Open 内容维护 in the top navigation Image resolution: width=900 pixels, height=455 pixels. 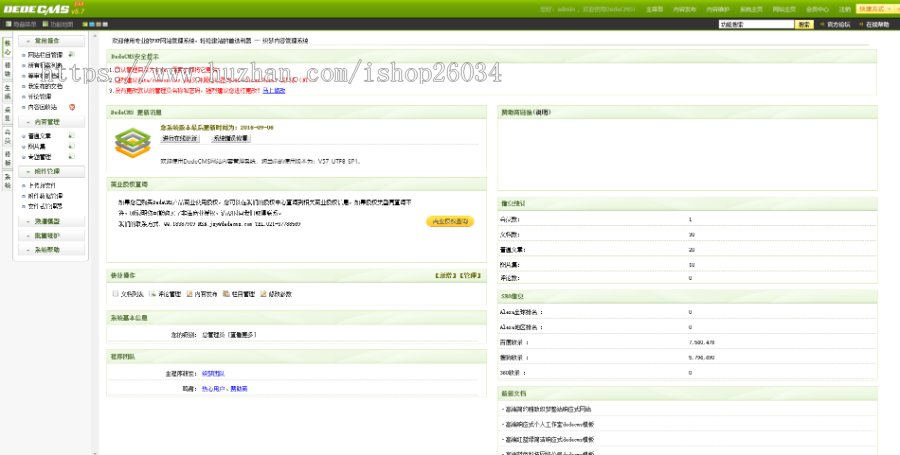pyautogui.click(x=717, y=9)
